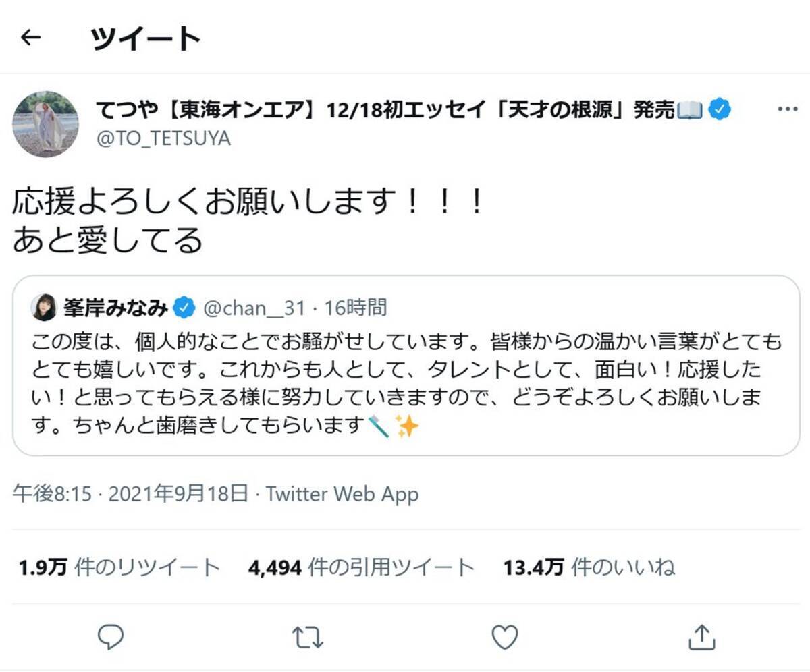Image resolution: width=810 pixels, height=672 pixels.
Task: Click the 午後8:15 · 2021年9月18日 timestamp
Action: tap(130, 495)
